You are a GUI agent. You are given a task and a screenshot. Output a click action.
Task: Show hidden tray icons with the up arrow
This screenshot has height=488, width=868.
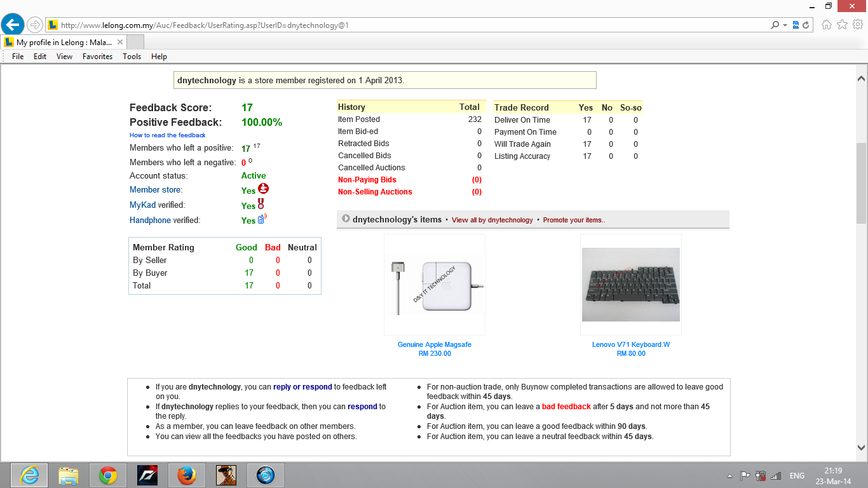tap(729, 475)
